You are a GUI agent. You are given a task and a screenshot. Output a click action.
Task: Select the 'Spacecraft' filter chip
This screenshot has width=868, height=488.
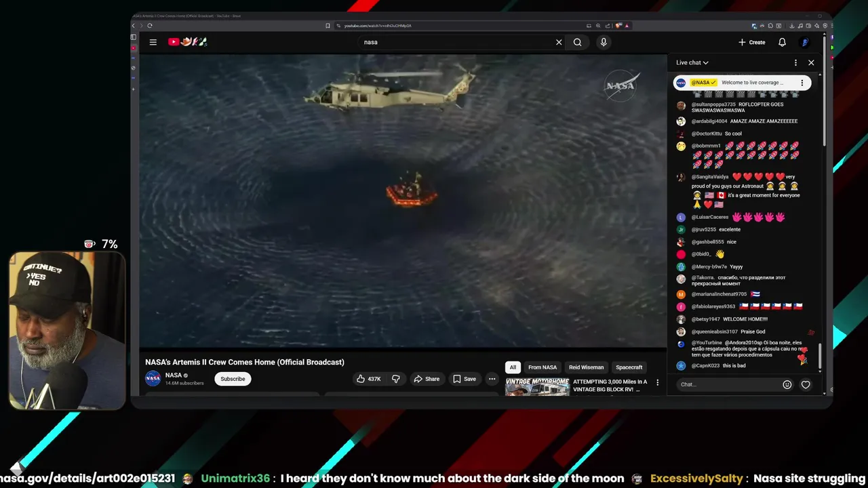click(x=629, y=367)
